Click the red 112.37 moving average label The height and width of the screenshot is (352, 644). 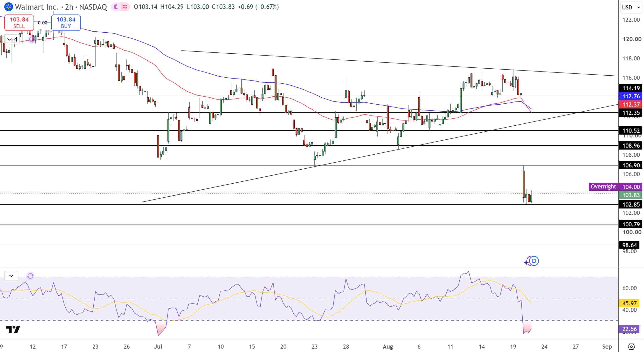pos(630,104)
